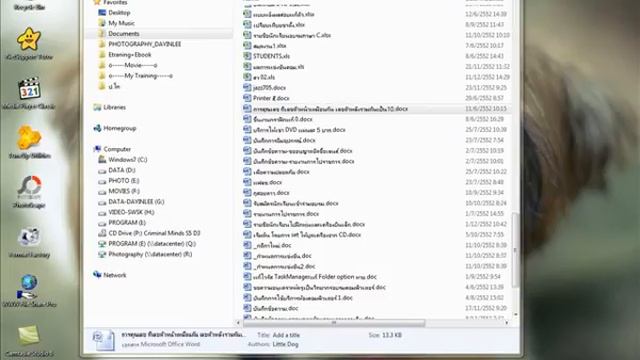The width and height of the screenshot is (640, 360).
Task: Select PROGRAM (I:) local drive
Action: (127, 222)
